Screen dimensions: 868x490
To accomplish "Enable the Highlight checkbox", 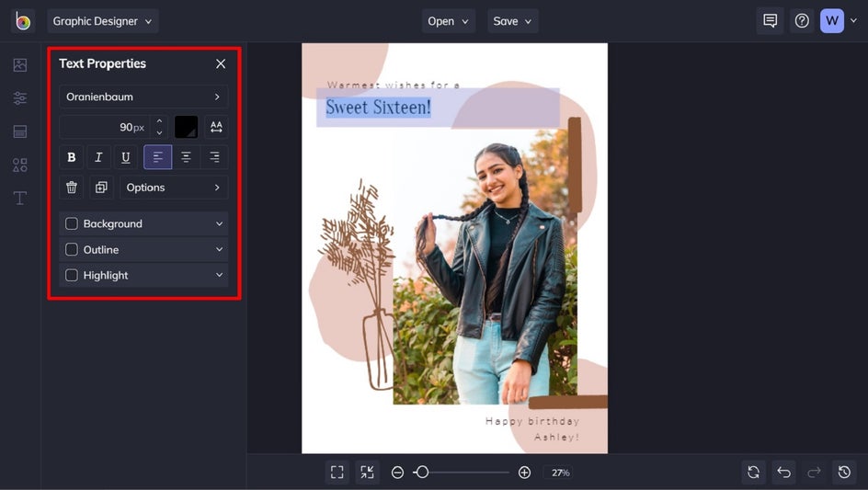I will coord(72,275).
